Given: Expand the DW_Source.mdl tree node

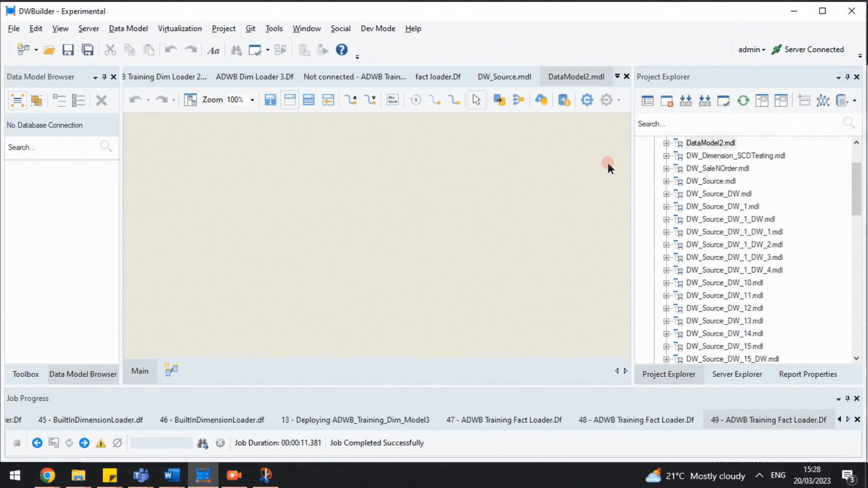Looking at the screenshot, I should 666,181.
